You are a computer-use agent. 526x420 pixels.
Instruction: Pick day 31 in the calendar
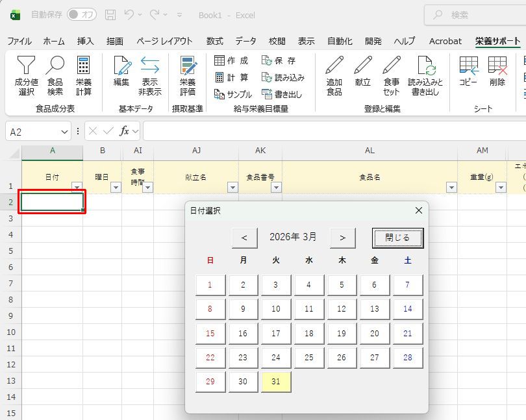click(x=276, y=382)
